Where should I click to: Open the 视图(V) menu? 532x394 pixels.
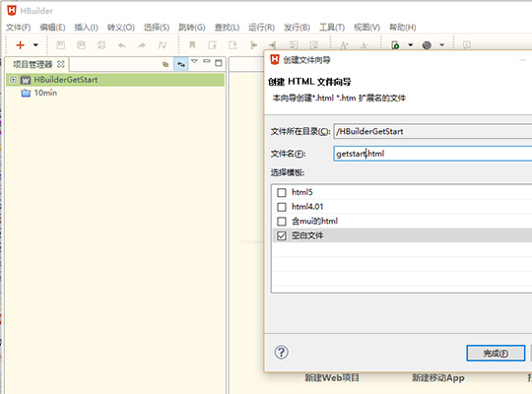click(366, 28)
